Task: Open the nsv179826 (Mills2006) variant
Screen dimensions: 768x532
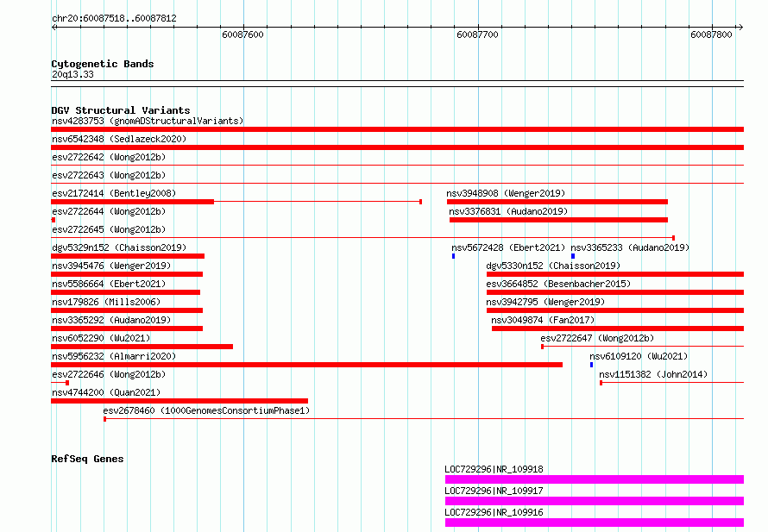Action: point(106,302)
